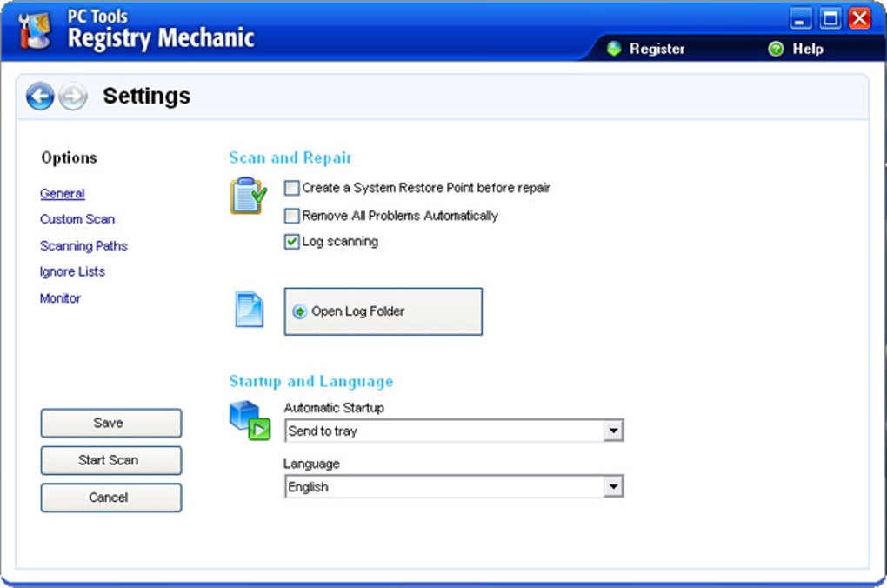Screen dimensions: 887x588
Task: Uncheck the Log scanning checkbox
Action: pos(291,242)
